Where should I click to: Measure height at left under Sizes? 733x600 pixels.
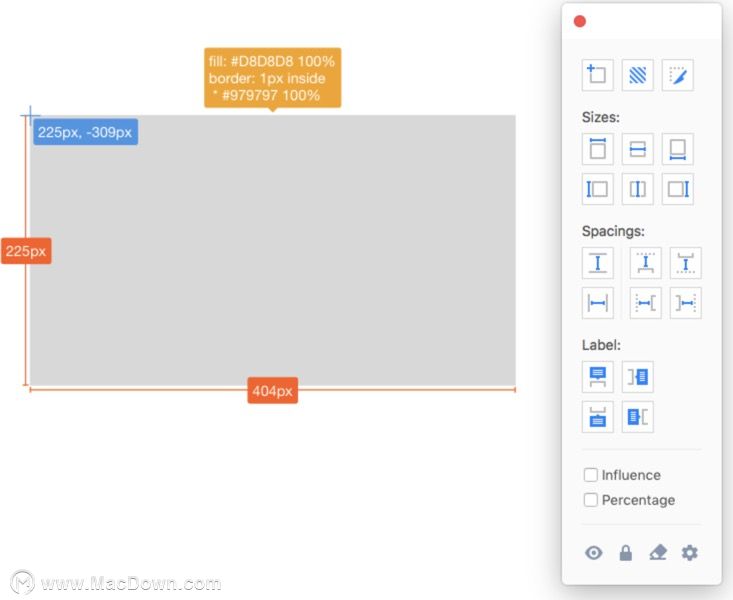pyautogui.click(x=597, y=189)
